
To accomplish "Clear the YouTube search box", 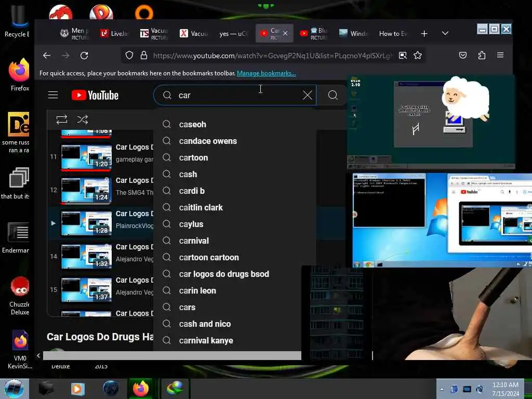I will pos(308,96).
